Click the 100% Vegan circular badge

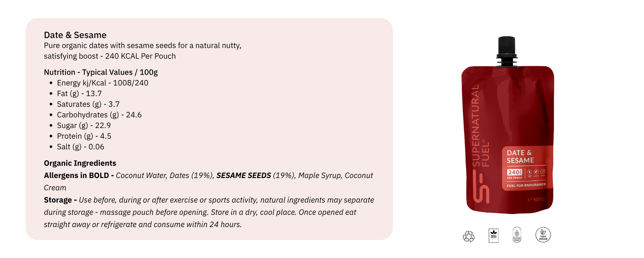[x=543, y=235]
